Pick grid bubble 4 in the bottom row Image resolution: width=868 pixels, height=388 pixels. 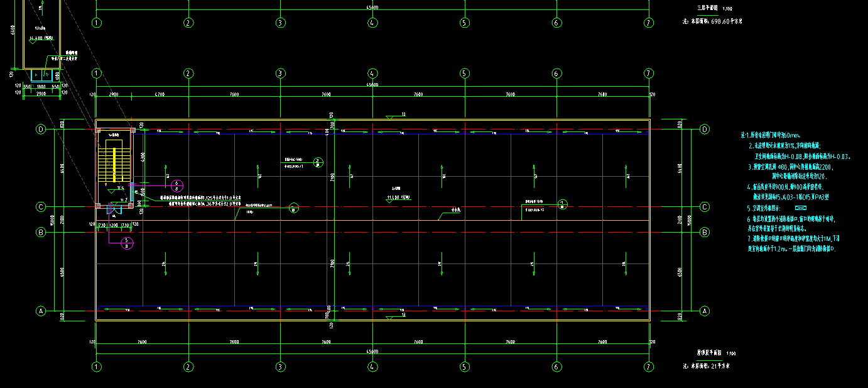[372, 367]
